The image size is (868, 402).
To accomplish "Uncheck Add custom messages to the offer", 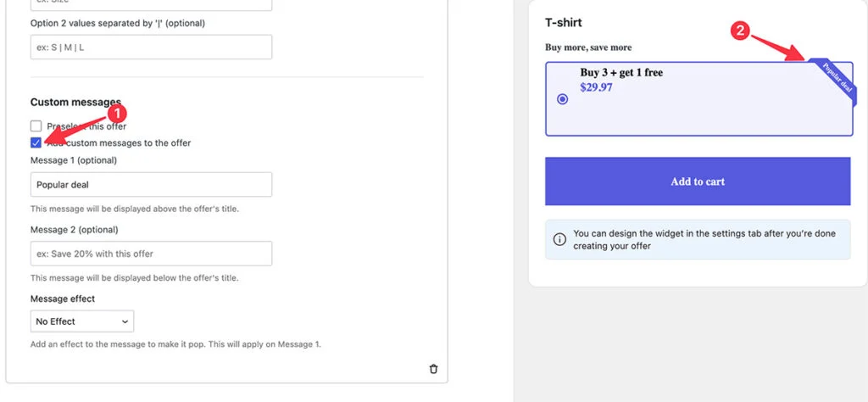I will pos(36,142).
